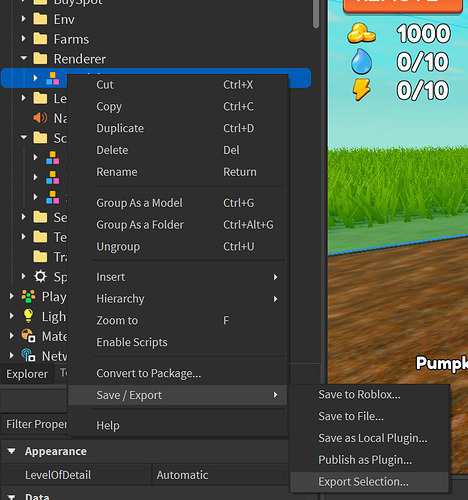Click the lightning bolt icon in game view
This screenshot has width=468, height=500.
(361, 90)
